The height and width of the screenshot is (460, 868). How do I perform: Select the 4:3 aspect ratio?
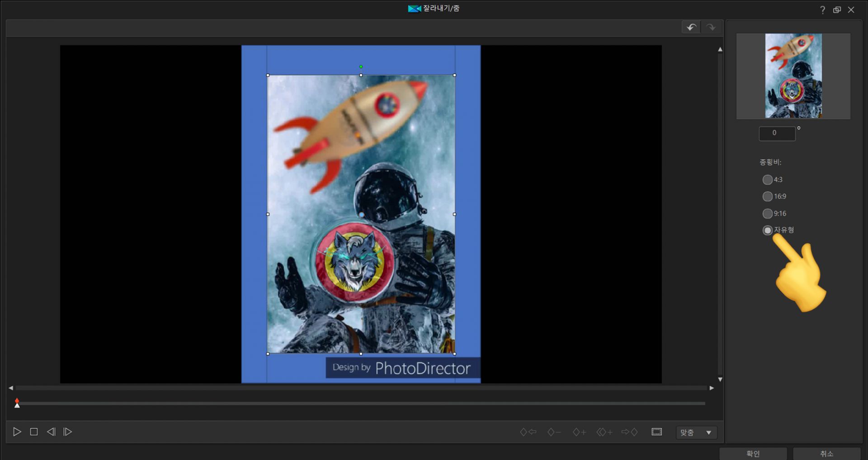(x=768, y=180)
